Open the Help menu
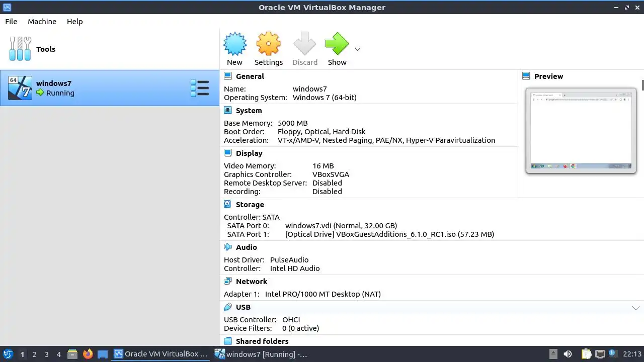 tap(75, 22)
